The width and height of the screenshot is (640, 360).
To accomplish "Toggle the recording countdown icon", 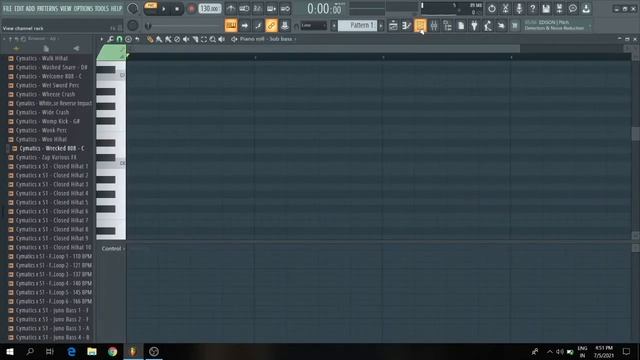I will [x=258, y=9].
